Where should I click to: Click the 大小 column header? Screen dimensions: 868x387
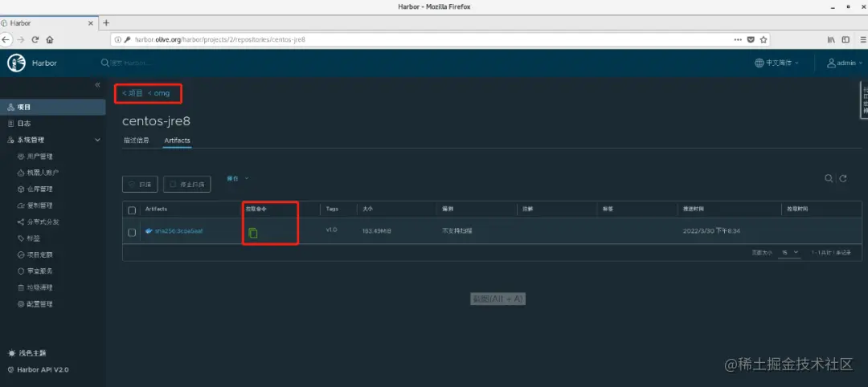pos(368,210)
